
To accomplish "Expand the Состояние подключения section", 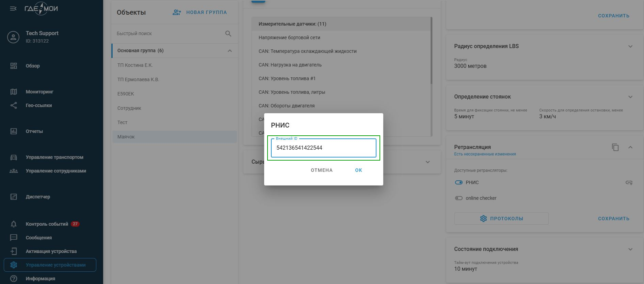I will 630,249.
